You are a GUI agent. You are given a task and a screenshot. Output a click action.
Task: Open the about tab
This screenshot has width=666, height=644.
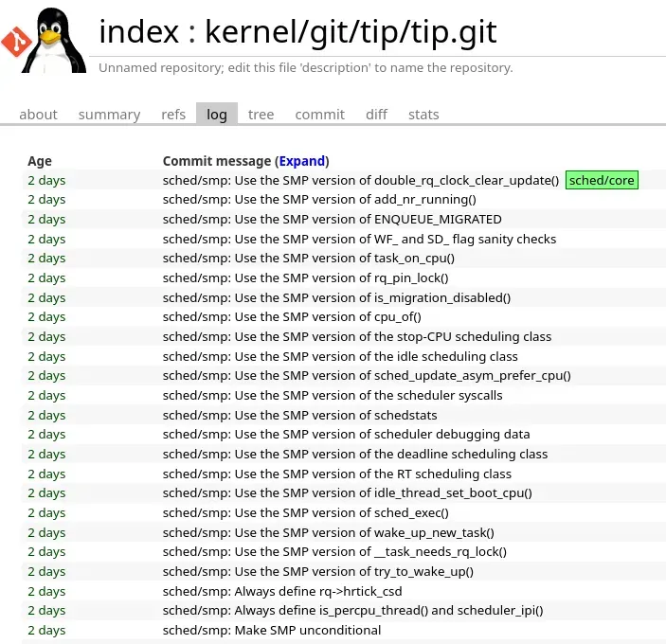point(38,115)
